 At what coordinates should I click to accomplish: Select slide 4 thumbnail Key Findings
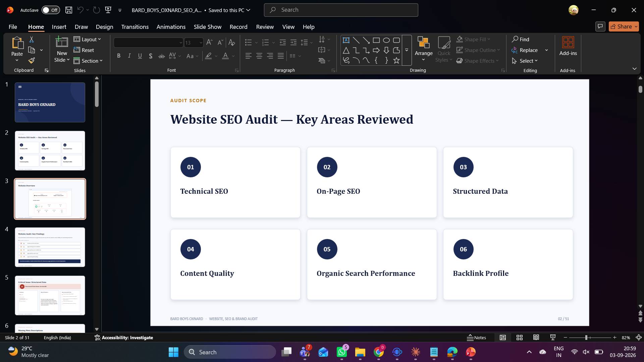coord(50,247)
